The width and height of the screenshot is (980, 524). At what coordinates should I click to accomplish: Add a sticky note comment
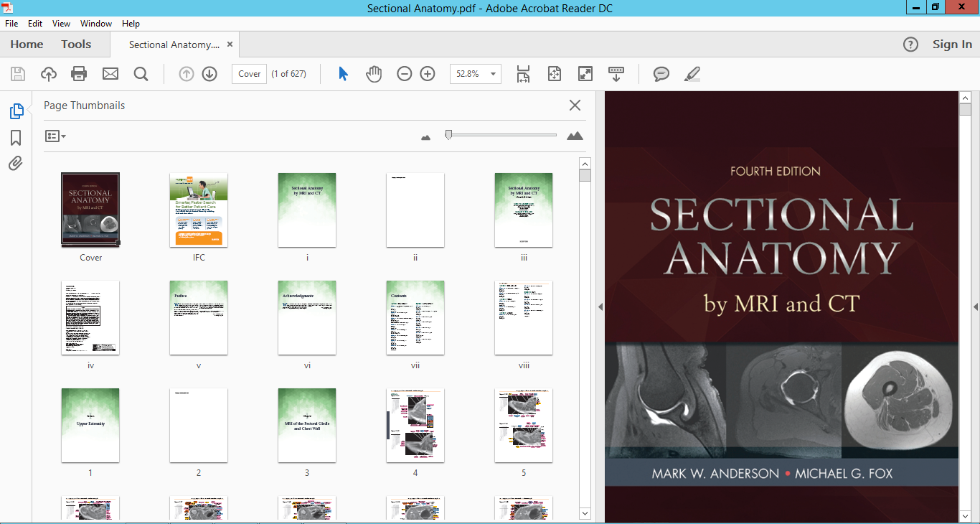(x=661, y=74)
